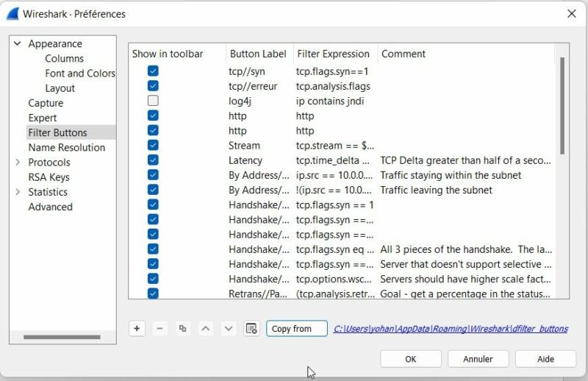Select the tcp.flags.syn==1 filter expression cell
Viewport: 588px width, 381px height.
(332, 71)
